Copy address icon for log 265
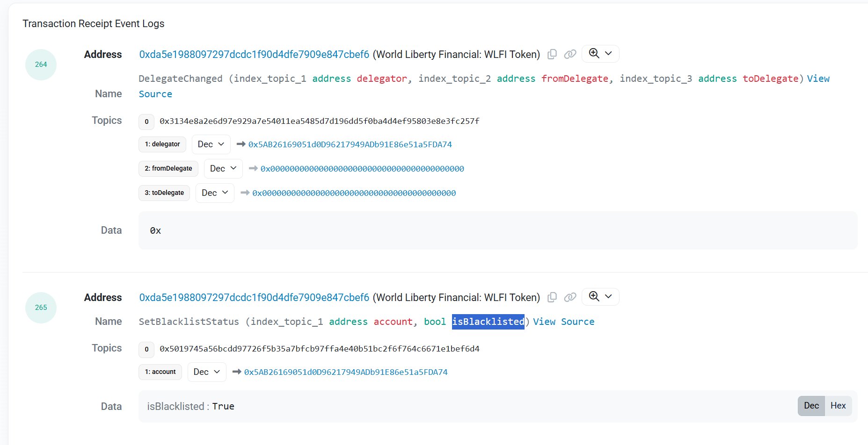Image resolution: width=868 pixels, height=445 pixels. pyautogui.click(x=552, y=297)
